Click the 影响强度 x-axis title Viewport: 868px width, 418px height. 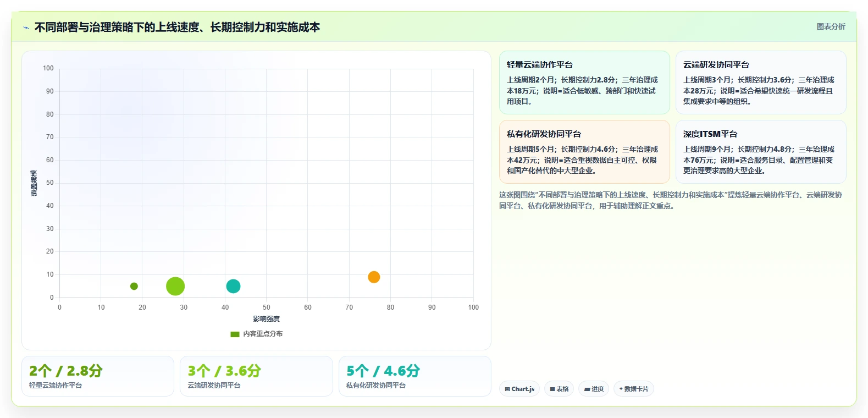tap(267, 319)
